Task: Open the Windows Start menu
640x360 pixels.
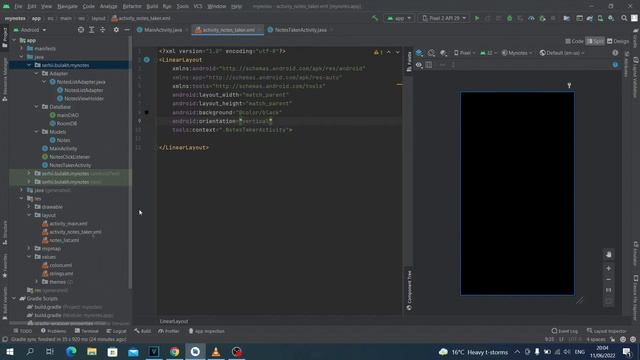Action: point(10,352)
